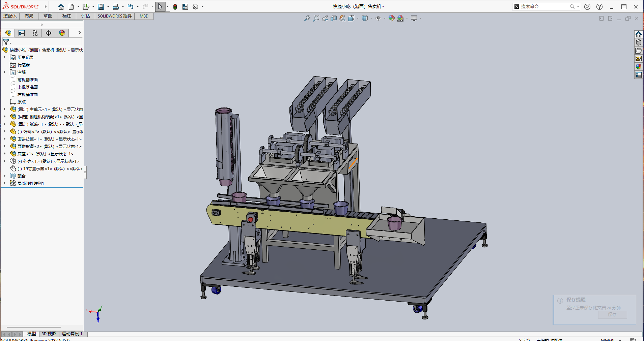Click Zoom to Fit in view toolbar
The height and width of the screenshot is (341, 644).
[307, 18]
